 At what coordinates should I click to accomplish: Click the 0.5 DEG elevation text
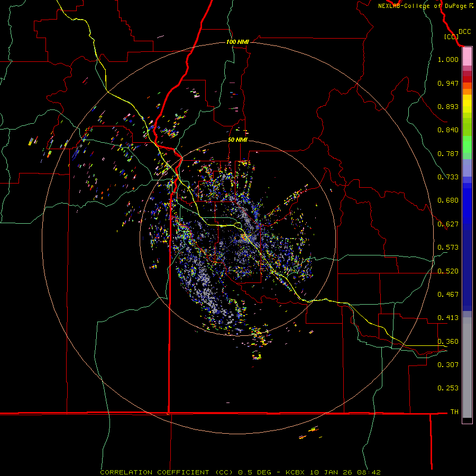(255, 472)
